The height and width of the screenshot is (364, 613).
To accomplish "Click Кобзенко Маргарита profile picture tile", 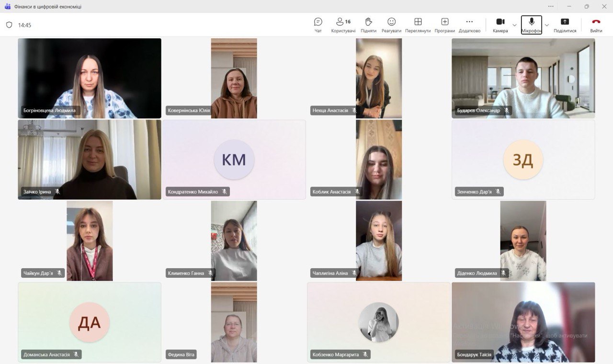I will point(378,322).
